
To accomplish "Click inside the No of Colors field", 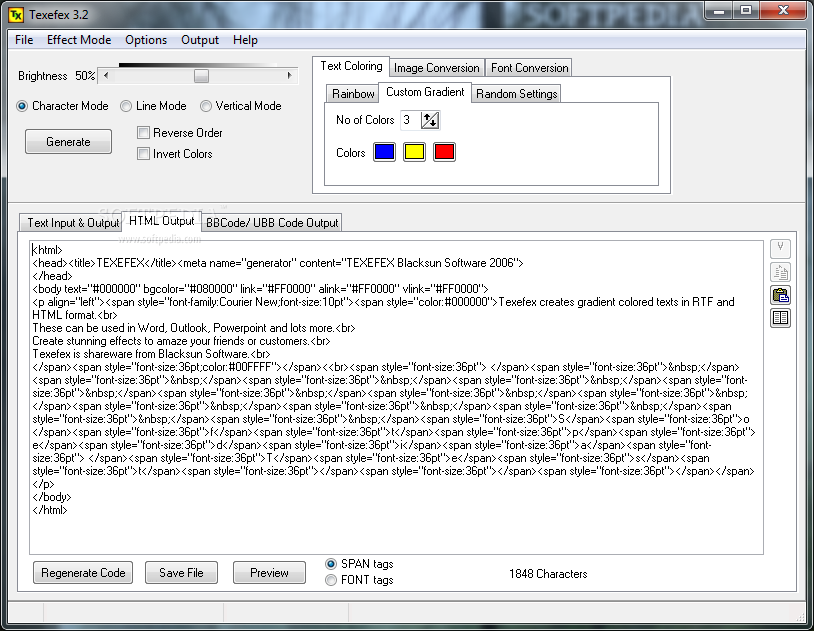I will [x=410, y=120].
